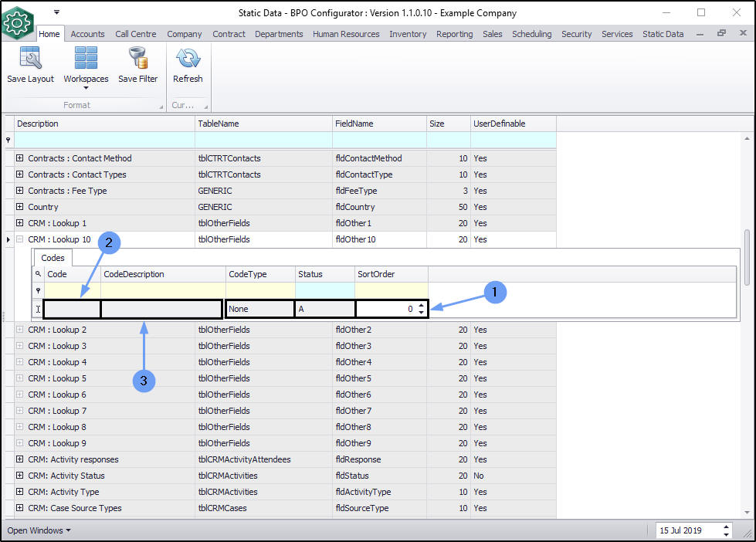The width and height of the screenshot is (756, 542).
Task: Increase the SortOrder value with up arrow
Action: pos(421,305)
